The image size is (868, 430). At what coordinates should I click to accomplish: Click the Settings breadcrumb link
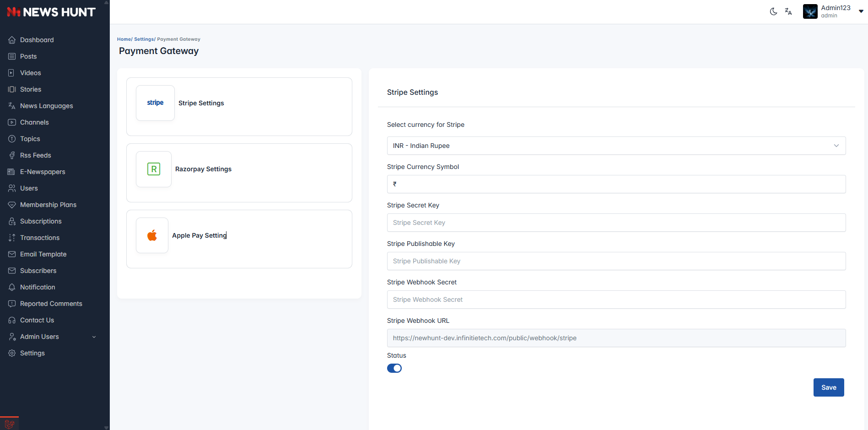(x=144, y=39)
